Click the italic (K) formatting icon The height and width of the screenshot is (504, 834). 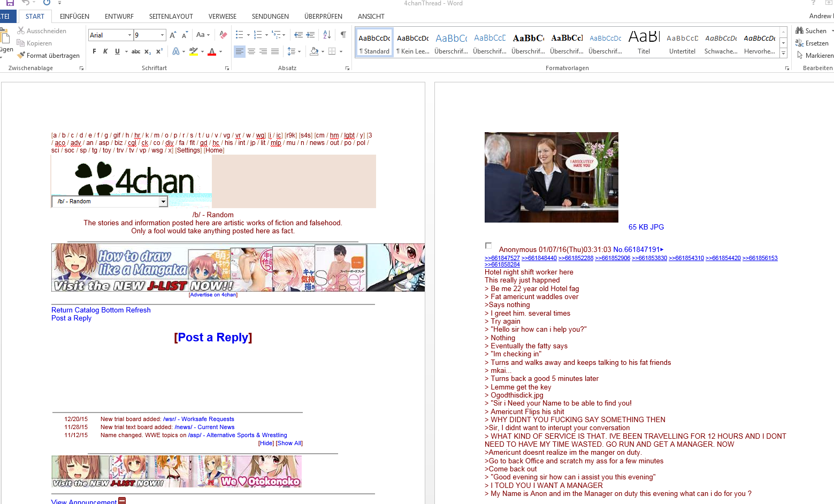[x=105, y=51]
